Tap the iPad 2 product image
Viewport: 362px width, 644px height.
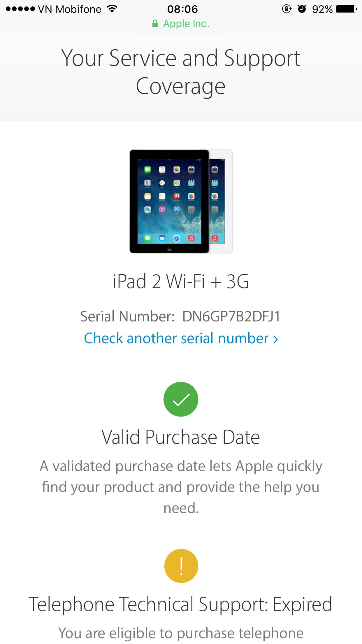(181, 201)
